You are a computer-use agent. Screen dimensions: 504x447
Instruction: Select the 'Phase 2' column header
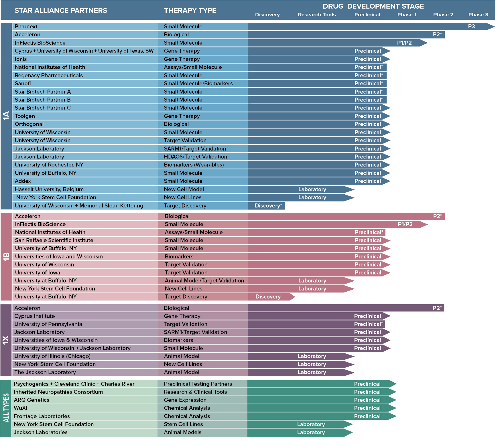(443, 15)
